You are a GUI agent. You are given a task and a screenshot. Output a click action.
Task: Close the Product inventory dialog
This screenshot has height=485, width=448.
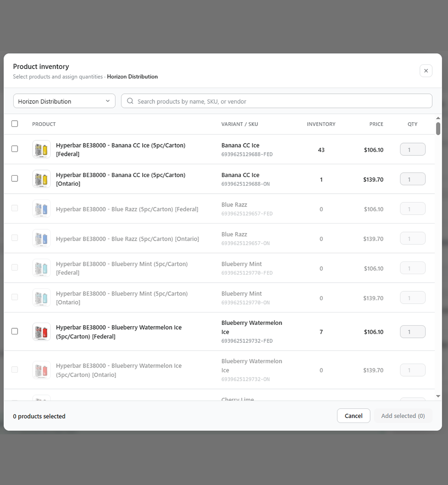pyautogui.click(x=426, y=71)
